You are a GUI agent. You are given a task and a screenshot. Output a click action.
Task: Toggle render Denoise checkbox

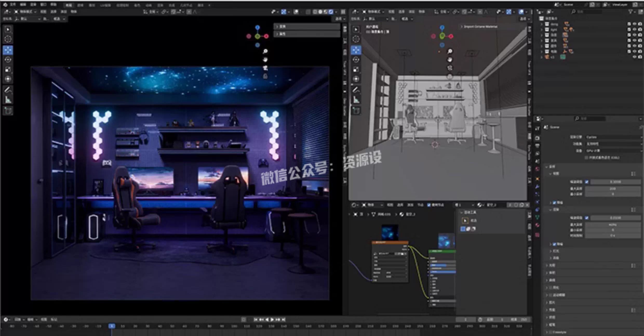tap(554, 244)
